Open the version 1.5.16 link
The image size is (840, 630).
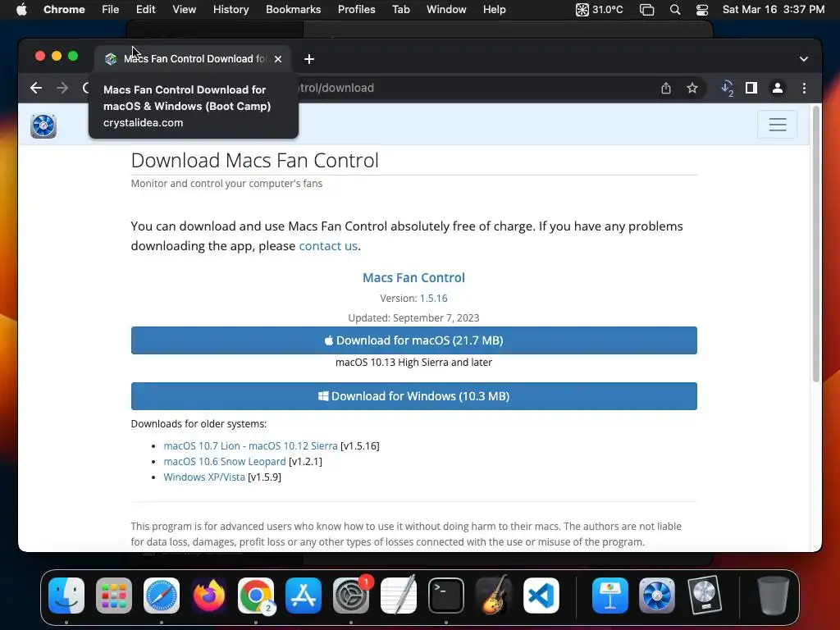pos(433,298)
